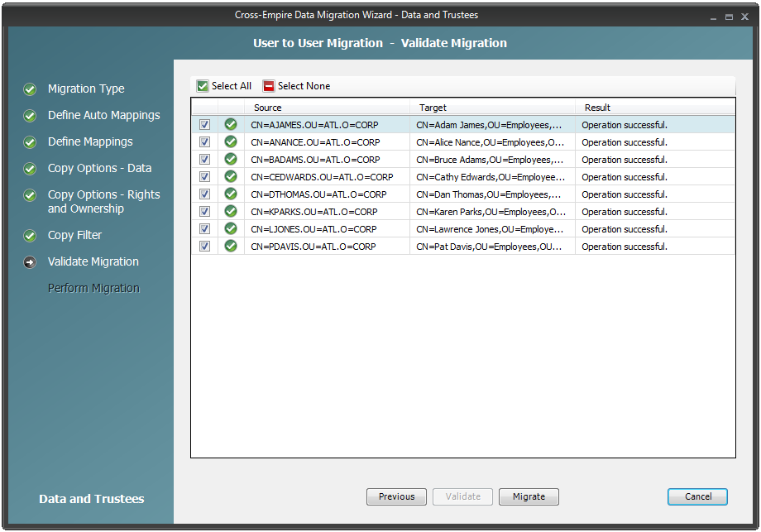The width and height of the screenshot is (761, 532).
Task: Open the Define Auto Mappings step
Action: click(103, 116)
